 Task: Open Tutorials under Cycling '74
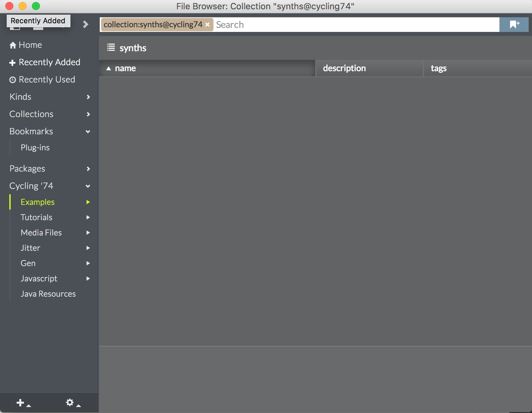point(37,217)
